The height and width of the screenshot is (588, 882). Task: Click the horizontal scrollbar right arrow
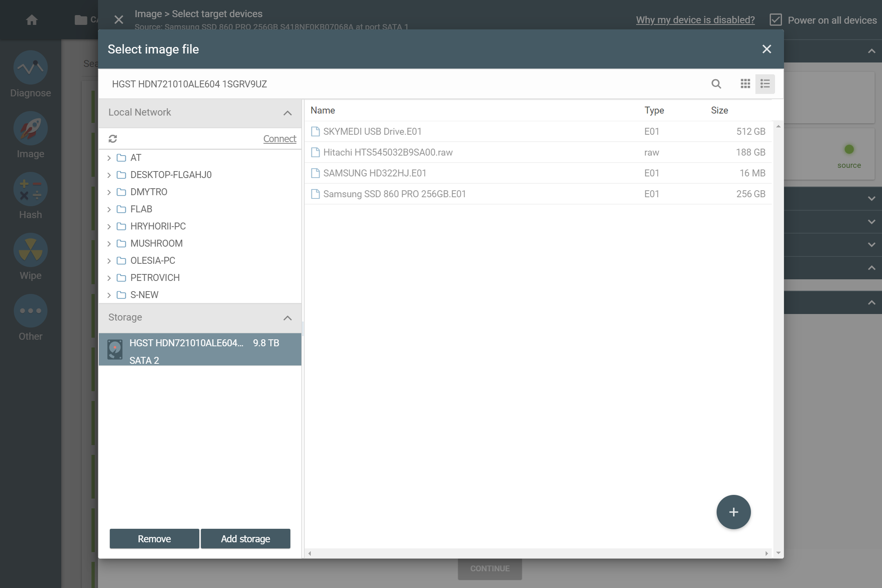tap(766, 554)
